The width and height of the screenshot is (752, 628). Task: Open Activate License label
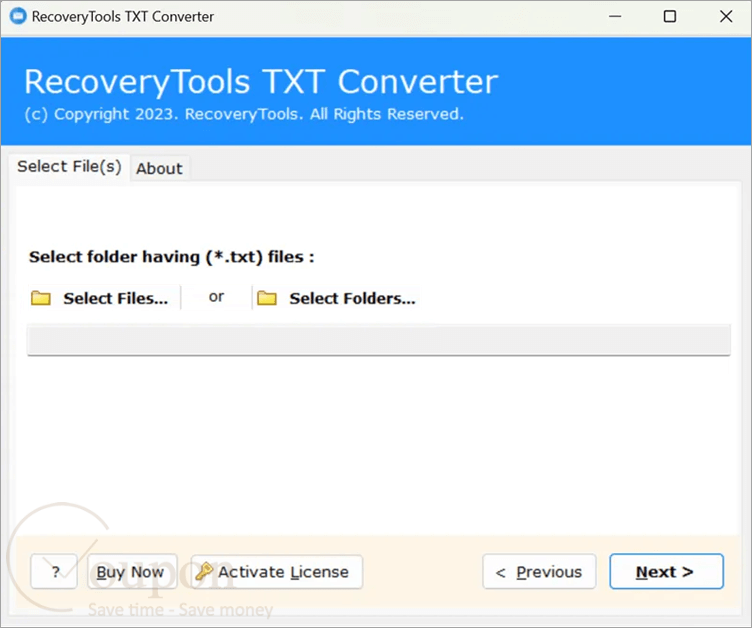(x=283, y=572)
